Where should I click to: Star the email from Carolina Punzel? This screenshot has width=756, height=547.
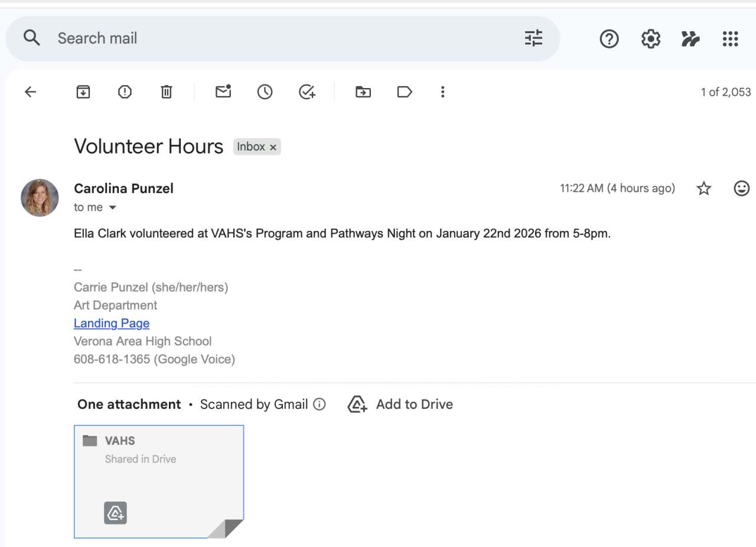[x=703, y=188]
